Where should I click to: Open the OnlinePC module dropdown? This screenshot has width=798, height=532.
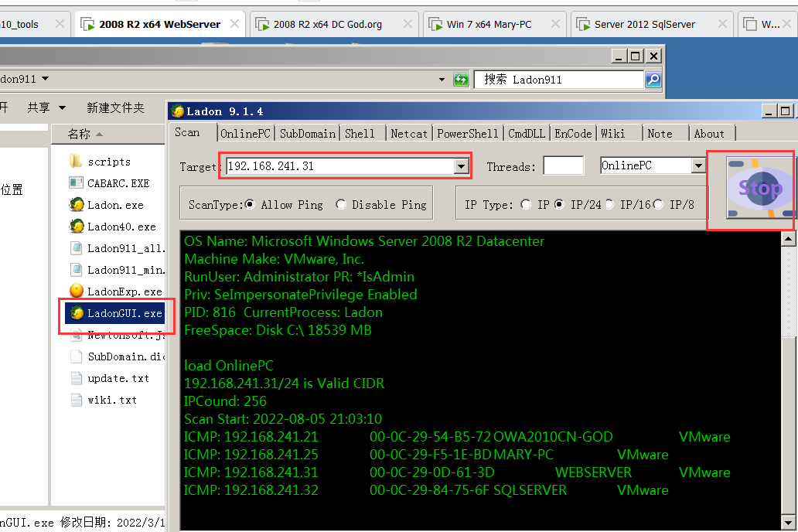[698, 166]
